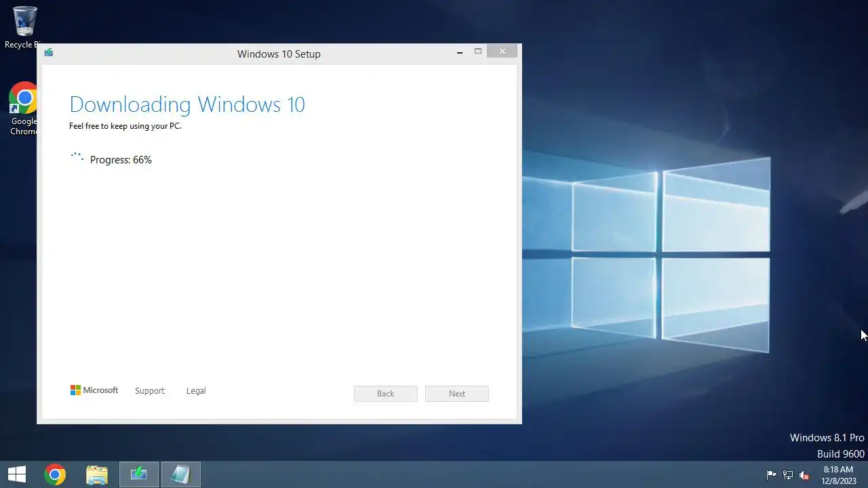The height and width of the screenshot is (488, 868).
Task: Maximize the Windows 10 Setup window
Action: pyautogui.click(x=478, y=52)
